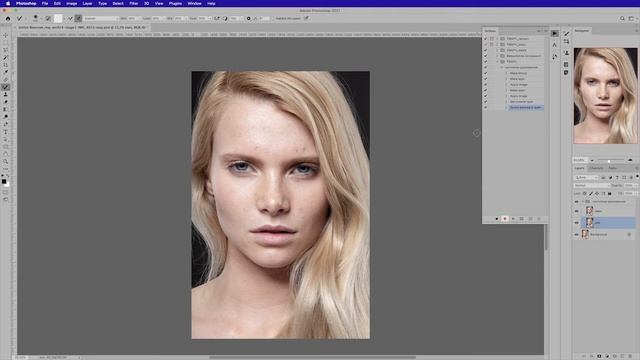Open the smoothing options gear
Viewport: 640px width, 360px height.
[249, 18]
